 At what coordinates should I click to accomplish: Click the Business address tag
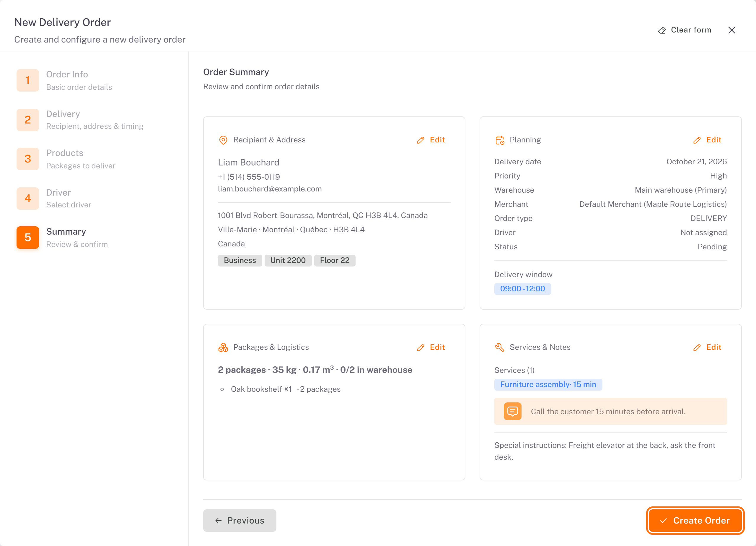pyautogui.click(x=240, y=261)
